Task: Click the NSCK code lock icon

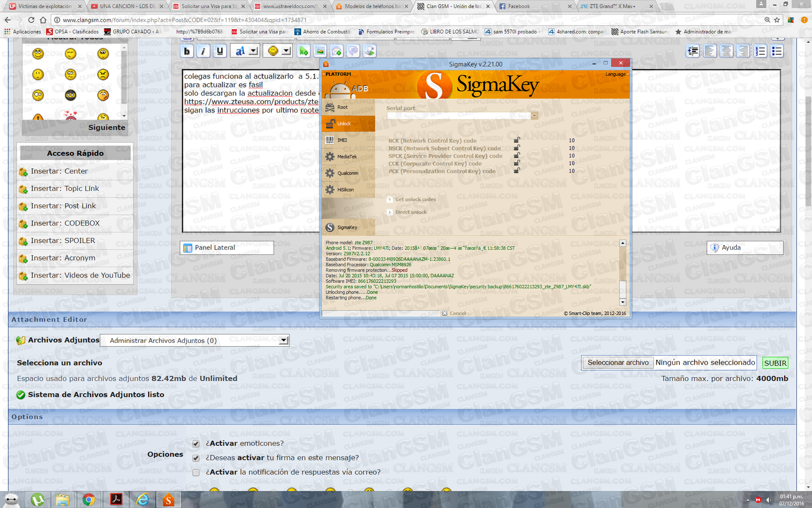Action: (517, 148)
